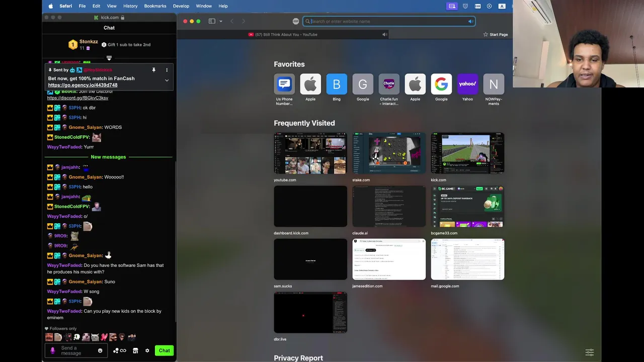
Task: Expand the sidebar tab group dropdown arrow
Action: tap(221, 21)
